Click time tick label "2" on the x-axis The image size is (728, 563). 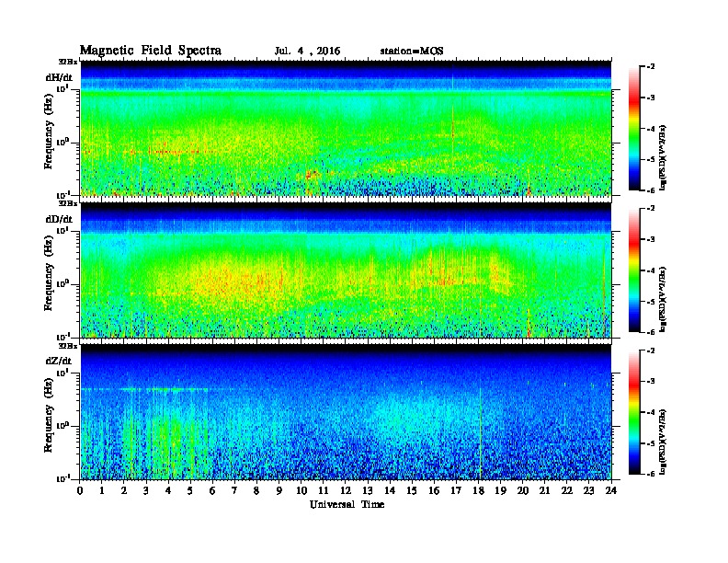[124, 491]
